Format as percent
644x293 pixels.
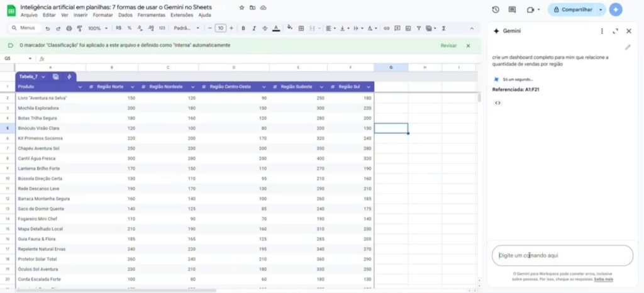(130, 28)
